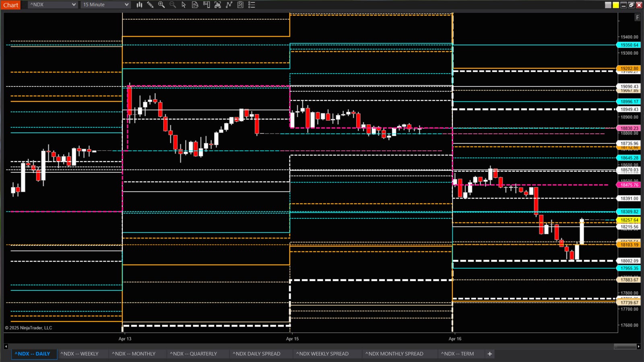Image resolution: width=644 pixels, height=362 pixels.
Task: Open the Data Box icon
Action: pos(195,5)
